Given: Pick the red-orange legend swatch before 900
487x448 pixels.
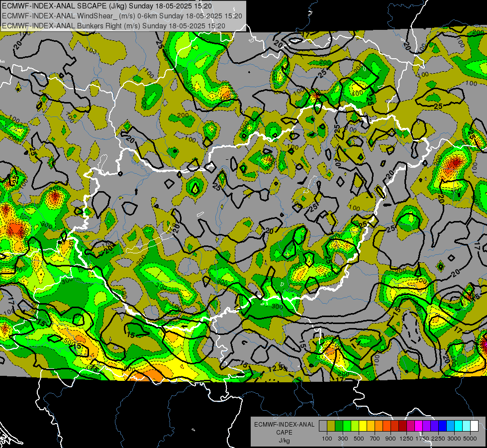Looking at the screenshot, I should (x=387, y=426).
